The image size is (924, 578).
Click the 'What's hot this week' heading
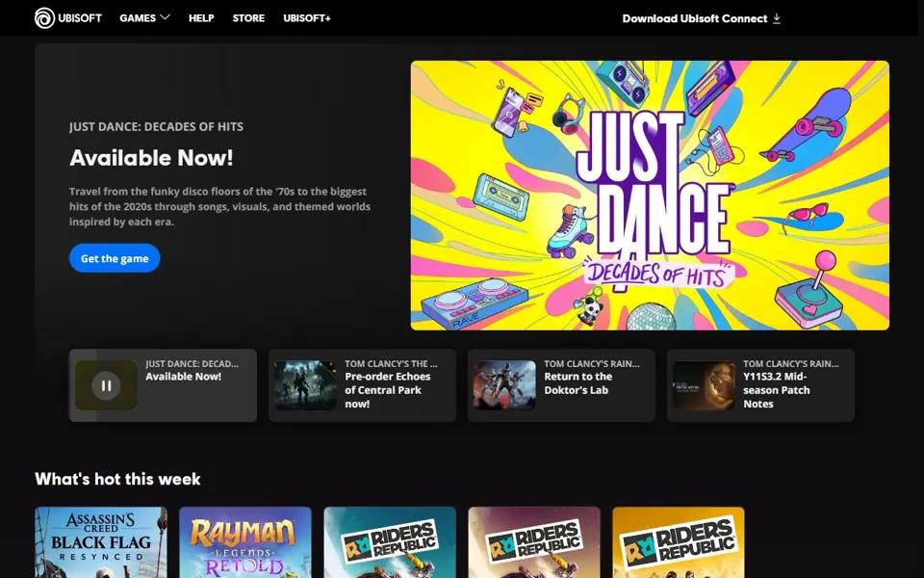point(117,479)
